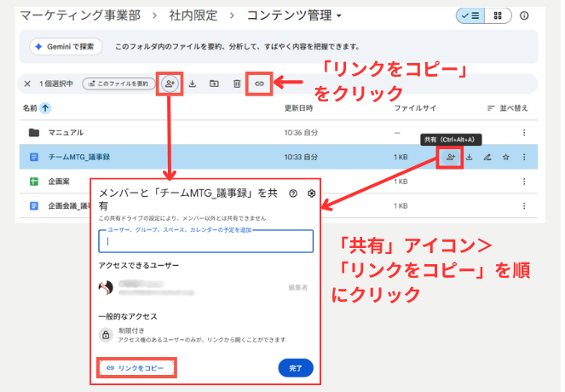Click the リンクをコピー button in dialog

(x=136, y=368)
